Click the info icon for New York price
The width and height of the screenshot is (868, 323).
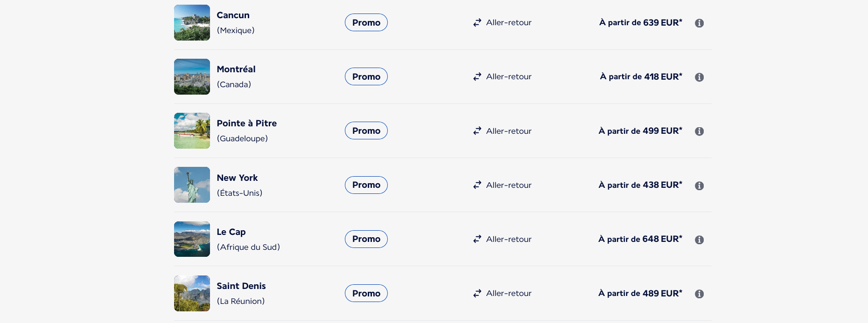tap(699, 186)
